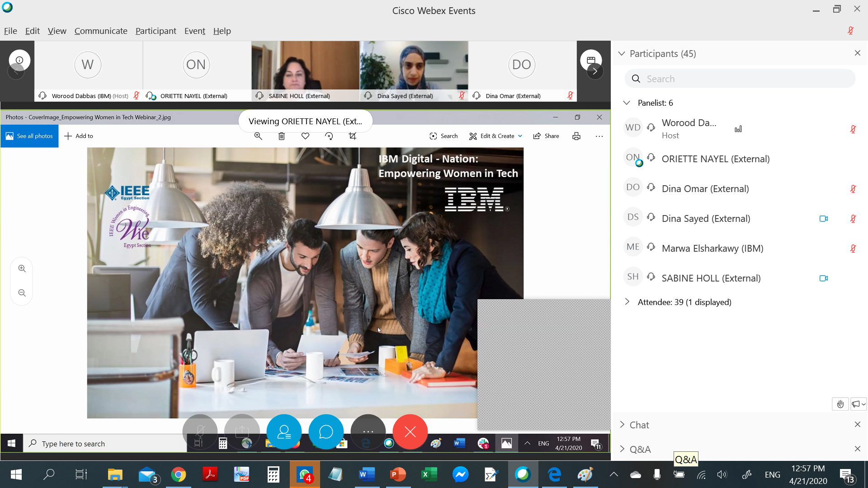868x488 pixels.
Task: Open Windows notification center
Action: click(847, 475)
